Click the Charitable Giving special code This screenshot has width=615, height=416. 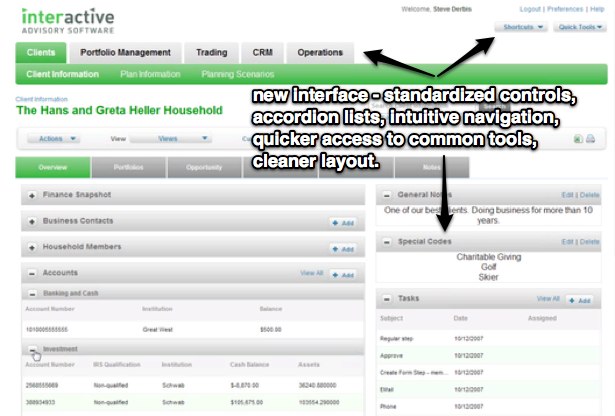(x=489, y=257)
